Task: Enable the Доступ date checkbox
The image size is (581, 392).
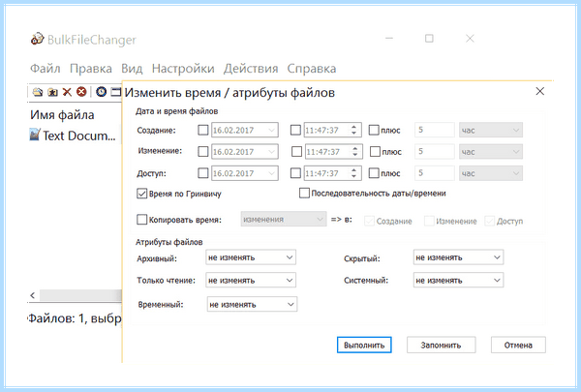Action: 203,173
